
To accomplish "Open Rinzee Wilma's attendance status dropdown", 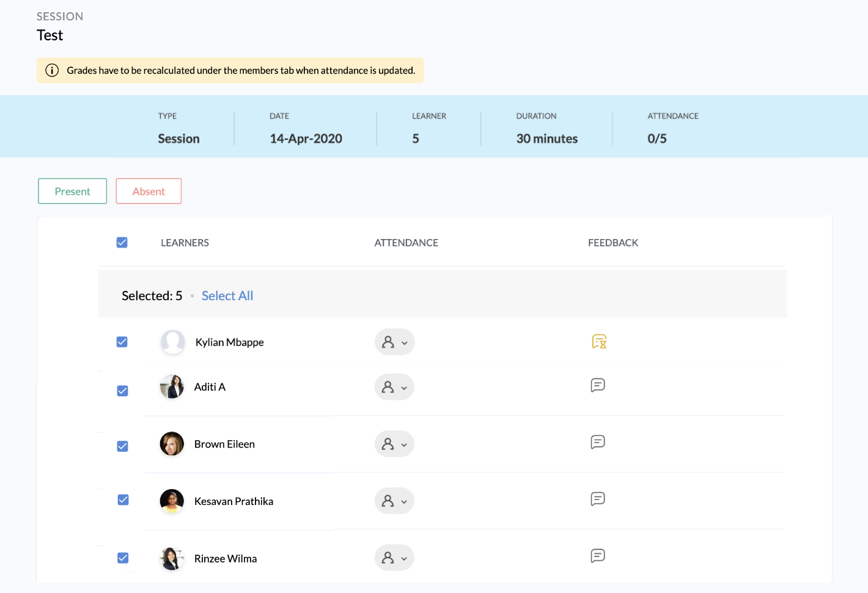I will point(394,558).
